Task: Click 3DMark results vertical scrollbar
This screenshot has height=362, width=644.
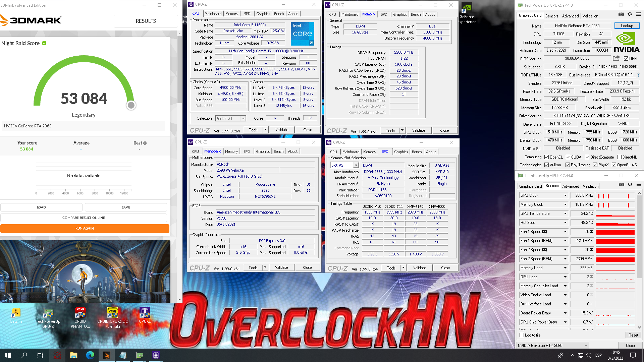Action: click(x=179, y=70)
